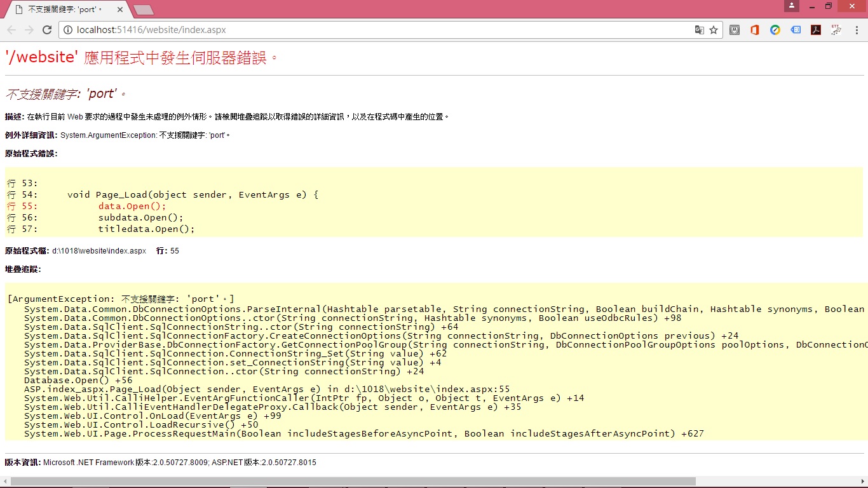Click the Google AdSense extension icon
Image resolution: width=868 pixels, height=488 pixels.
tap(775, 30)
